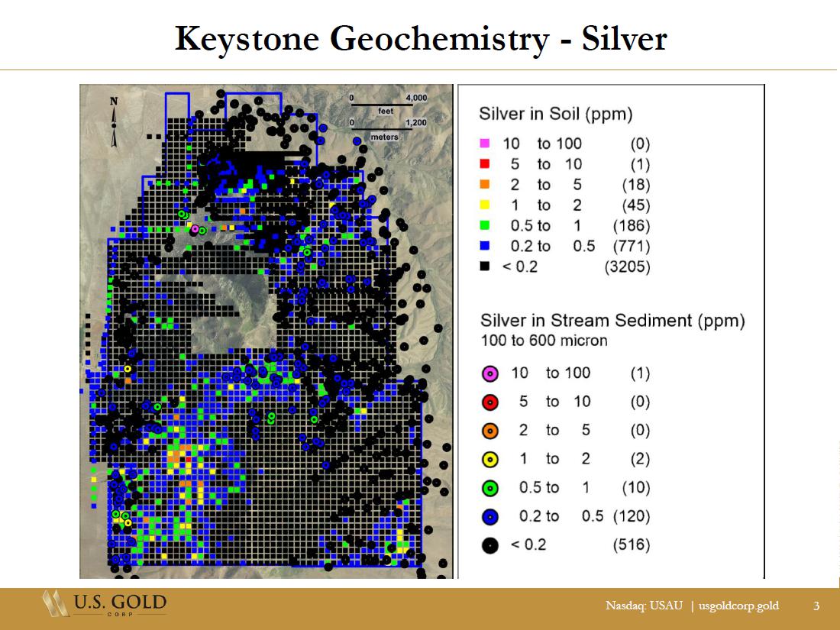This screenshot has height=630, width=840.
Task: Click the red 5 to 10 soil swatch
Action: [x=484, y=164]
